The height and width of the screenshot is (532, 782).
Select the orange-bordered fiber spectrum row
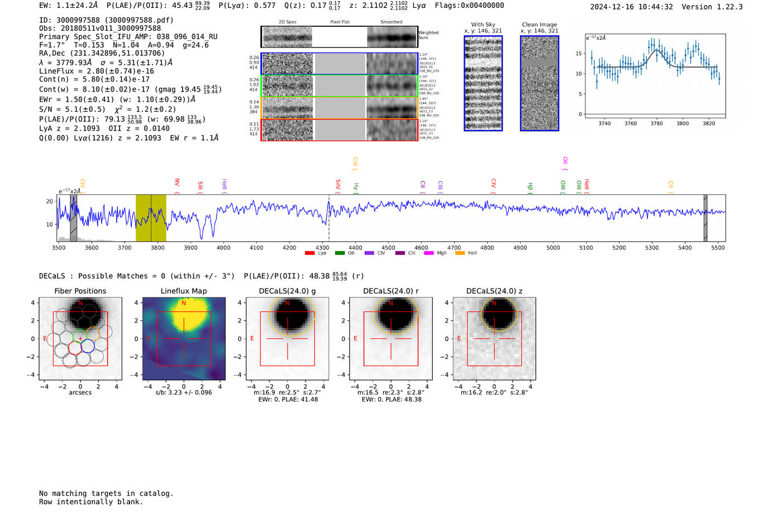340,108
